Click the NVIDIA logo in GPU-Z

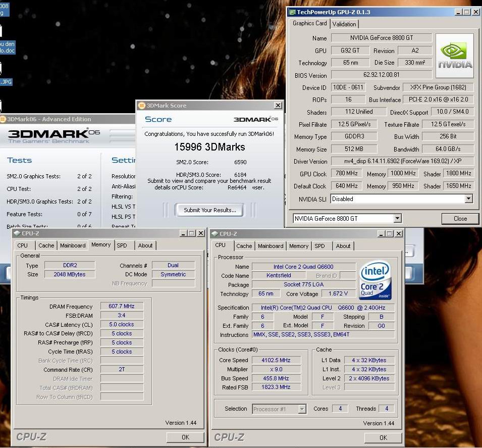(455, 56)
